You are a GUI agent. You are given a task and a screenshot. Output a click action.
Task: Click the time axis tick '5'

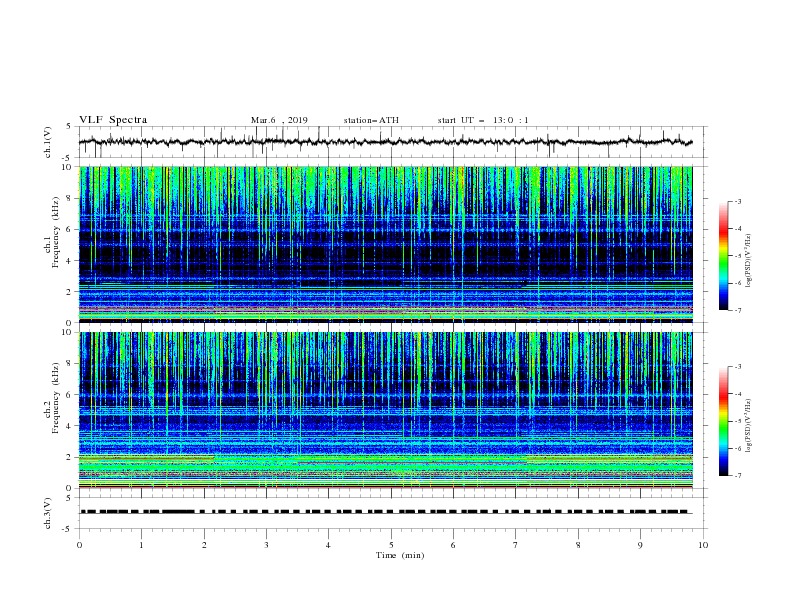391,545
